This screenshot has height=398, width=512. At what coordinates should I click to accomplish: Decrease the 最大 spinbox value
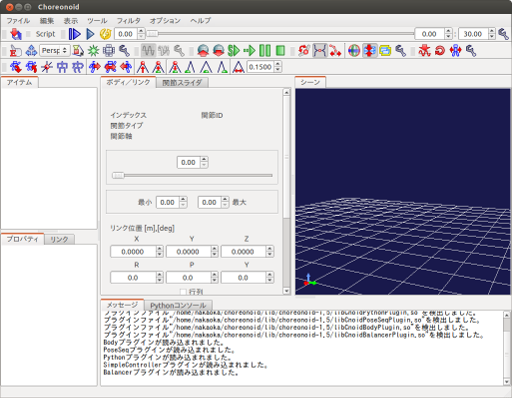tap(225, 205)
